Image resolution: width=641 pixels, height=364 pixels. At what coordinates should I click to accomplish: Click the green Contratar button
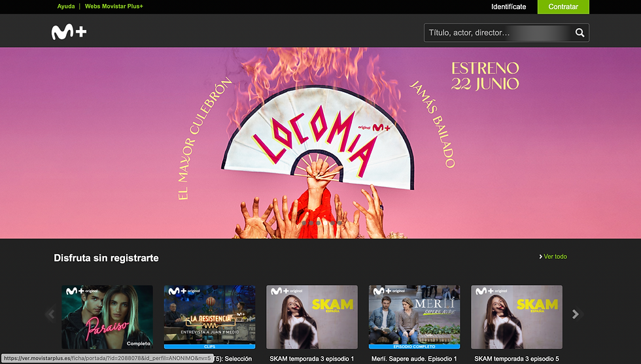[x=563, y=7]
